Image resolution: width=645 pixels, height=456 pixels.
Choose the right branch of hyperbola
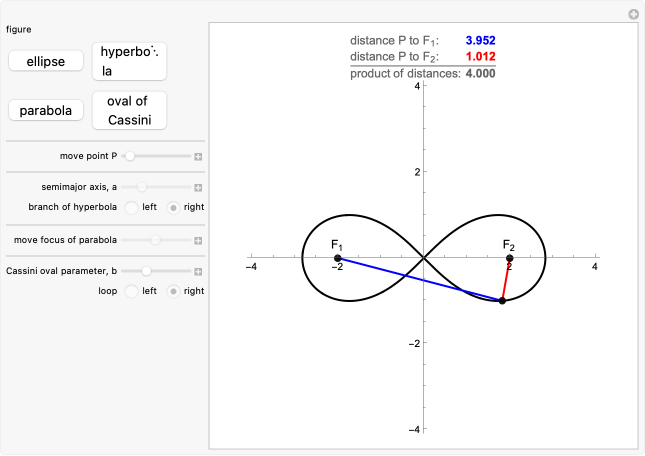coord(173,207)
